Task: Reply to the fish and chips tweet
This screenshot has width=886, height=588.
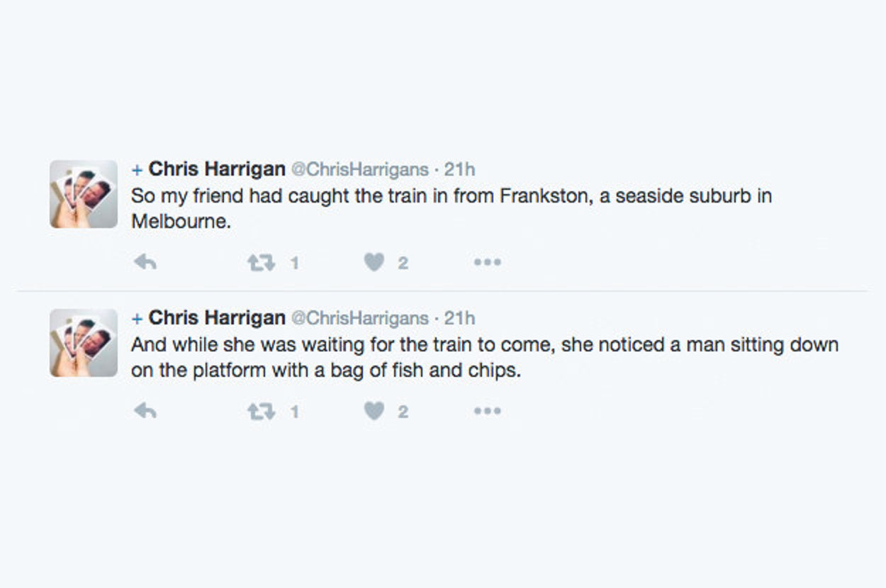Action: [x=145, y=411]
